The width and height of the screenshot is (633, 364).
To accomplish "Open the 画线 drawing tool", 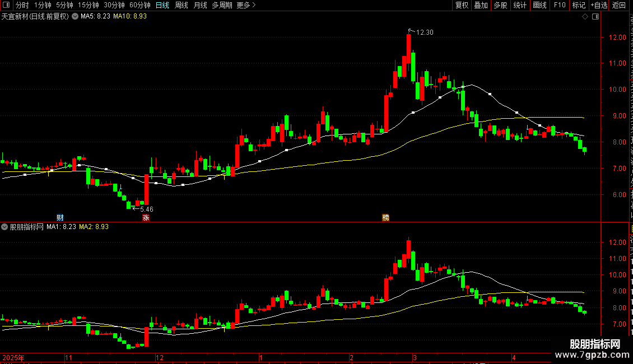I will pos(539,5).
